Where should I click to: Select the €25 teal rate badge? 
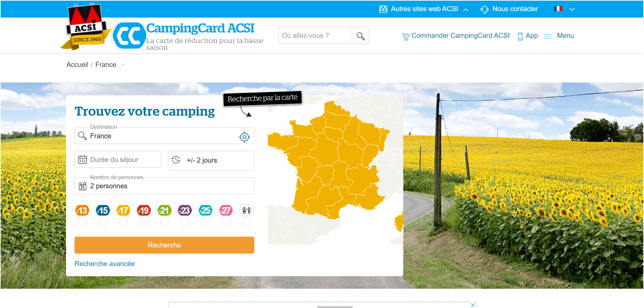click(x=206, y=210)
